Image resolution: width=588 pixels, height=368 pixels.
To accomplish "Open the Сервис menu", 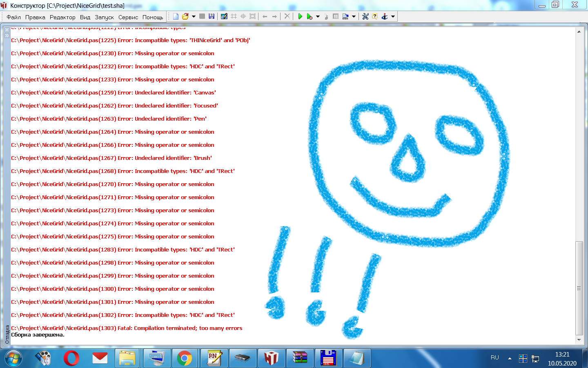I will (128, 17).
